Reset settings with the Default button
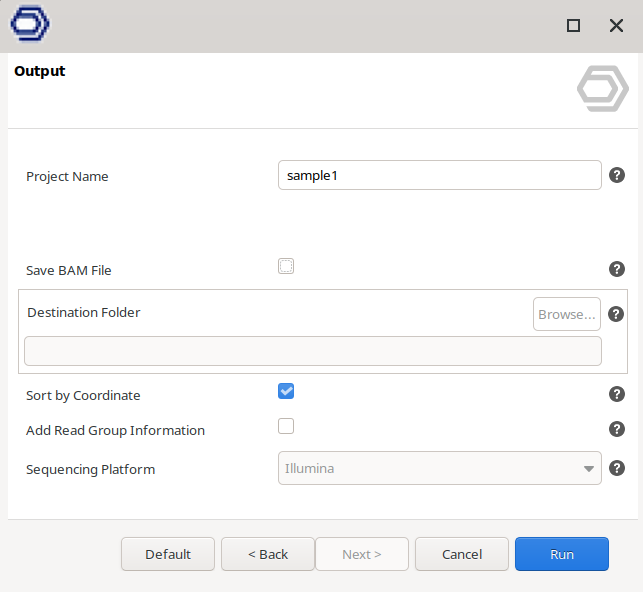 (168, 554)
